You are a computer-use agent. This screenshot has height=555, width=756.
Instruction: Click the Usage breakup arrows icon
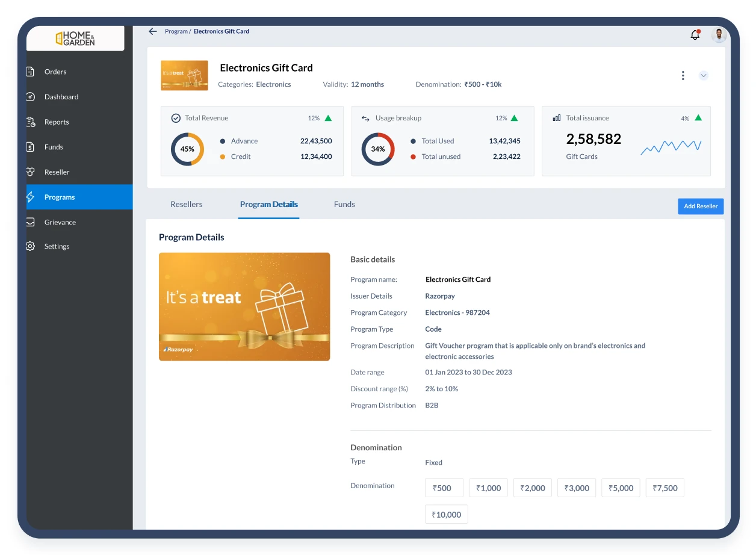click(x=365, y=119)
